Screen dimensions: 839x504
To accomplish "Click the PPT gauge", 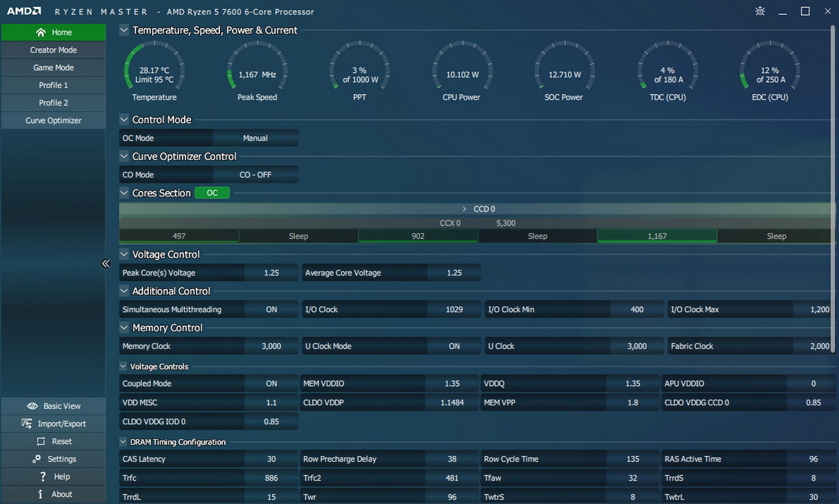I will click(360, 71).
